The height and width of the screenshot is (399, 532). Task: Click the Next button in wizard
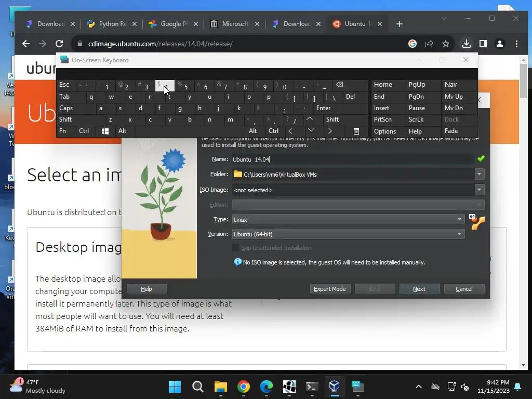click(x=419, y=289)
